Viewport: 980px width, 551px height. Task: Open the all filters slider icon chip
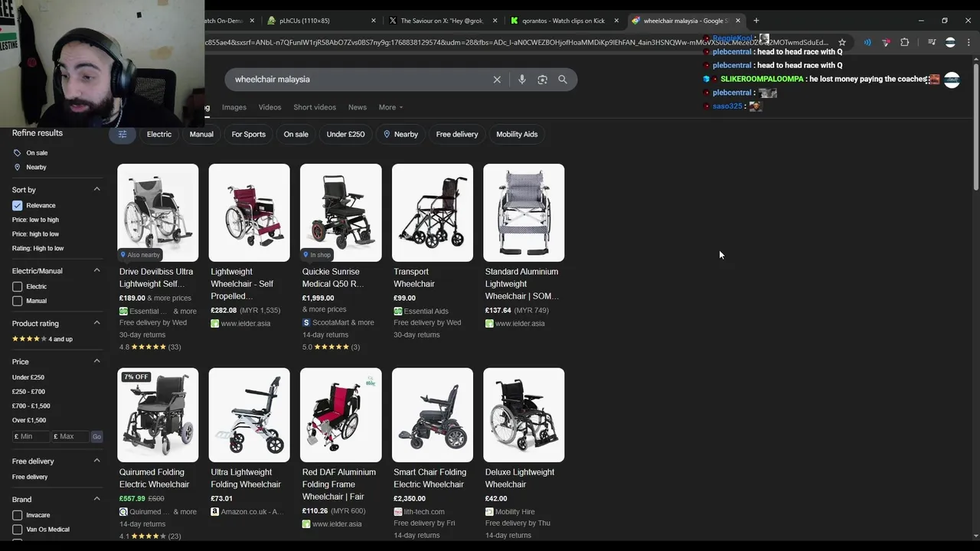tap(122, 135)
